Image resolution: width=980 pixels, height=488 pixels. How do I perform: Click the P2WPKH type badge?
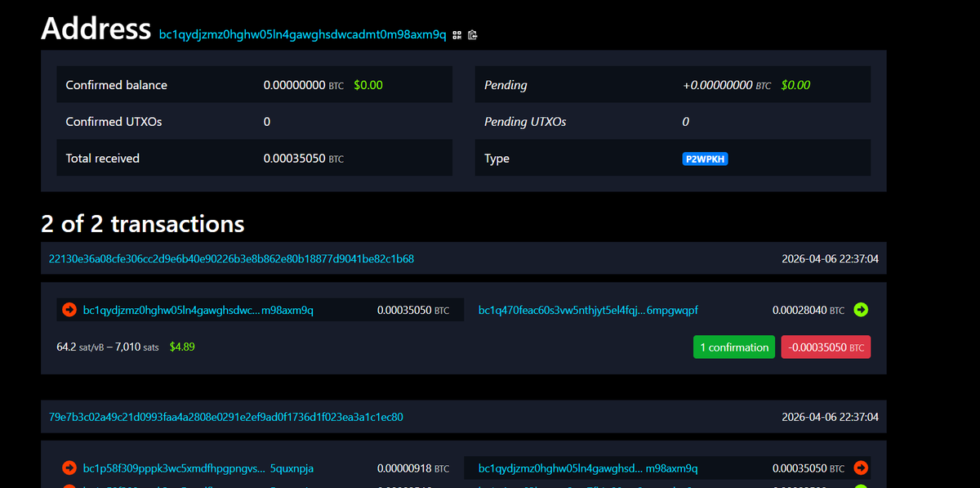coord(705,159)
